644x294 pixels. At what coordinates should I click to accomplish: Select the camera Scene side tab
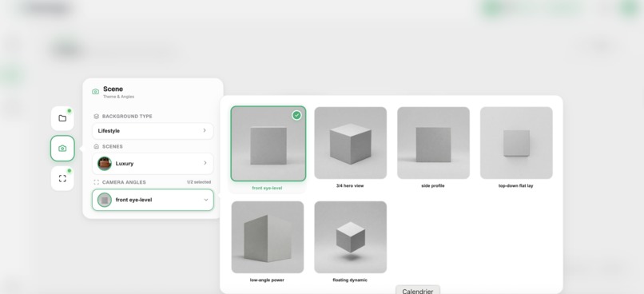[x=62, y=149]
